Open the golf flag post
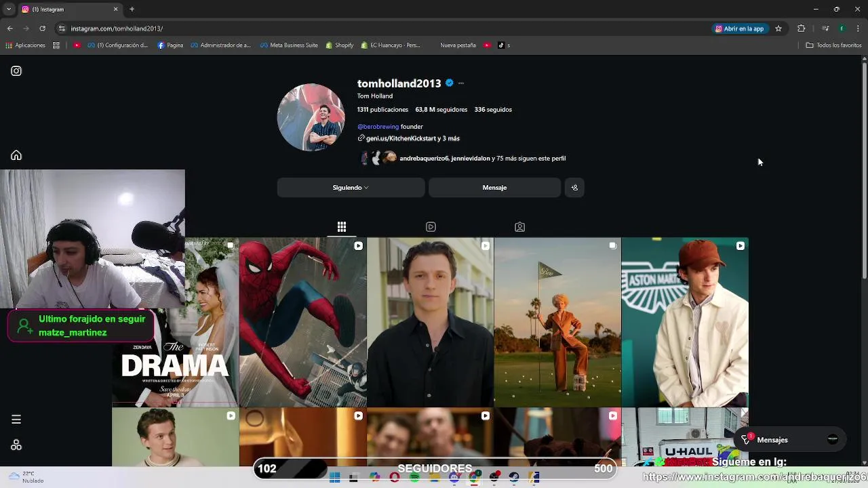 [x=557, y=323]
